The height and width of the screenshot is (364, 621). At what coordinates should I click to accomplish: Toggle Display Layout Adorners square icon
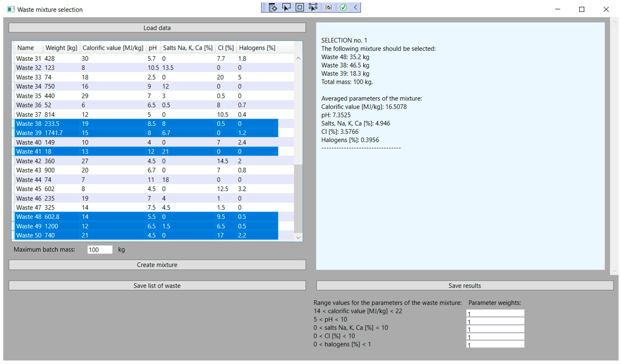(x=299, y=7)
